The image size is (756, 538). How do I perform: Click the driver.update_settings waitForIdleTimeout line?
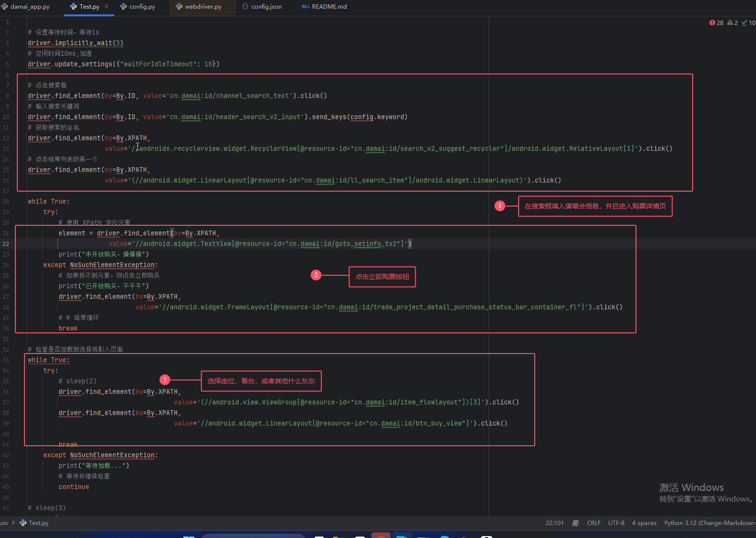(x=123, y=64)
